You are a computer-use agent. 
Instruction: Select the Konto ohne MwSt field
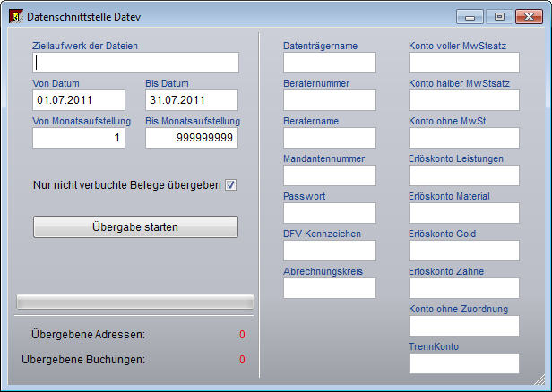(x=464, y=138)
